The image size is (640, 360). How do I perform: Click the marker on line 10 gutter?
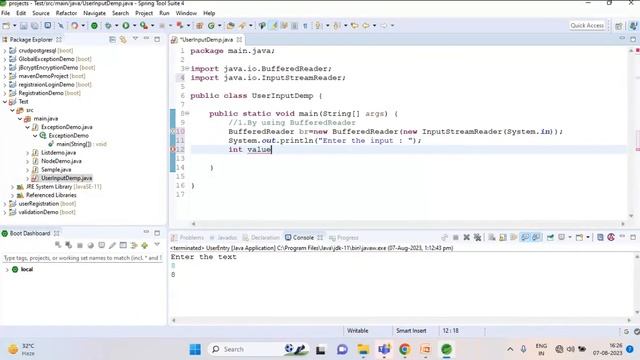coord(173,131)
